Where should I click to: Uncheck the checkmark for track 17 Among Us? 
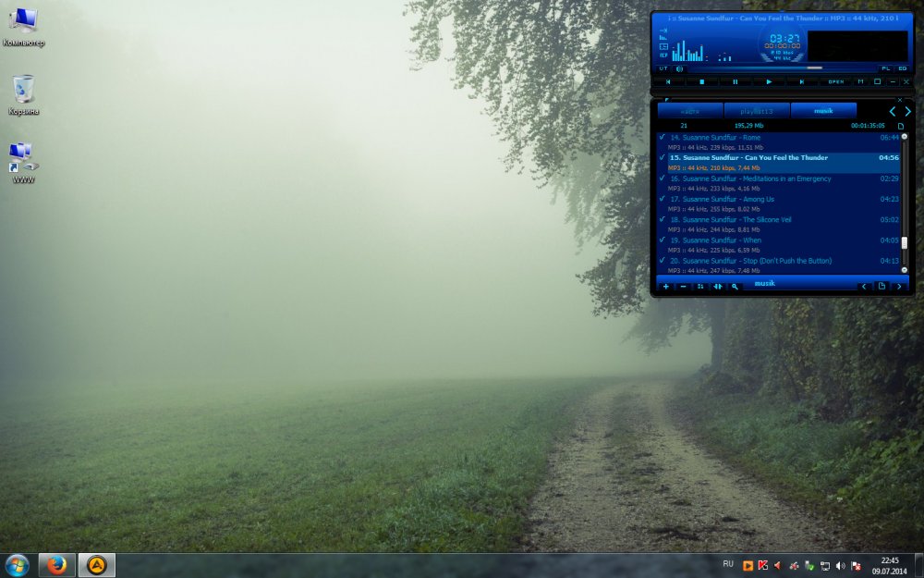pos(663,199)
